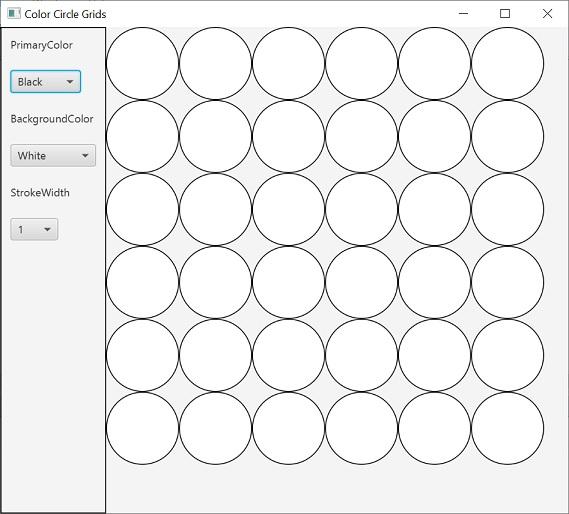Expand the StrokeWidth dropdown showing 1
This screenshot has height=514, width=569.
tap(34, 229)
